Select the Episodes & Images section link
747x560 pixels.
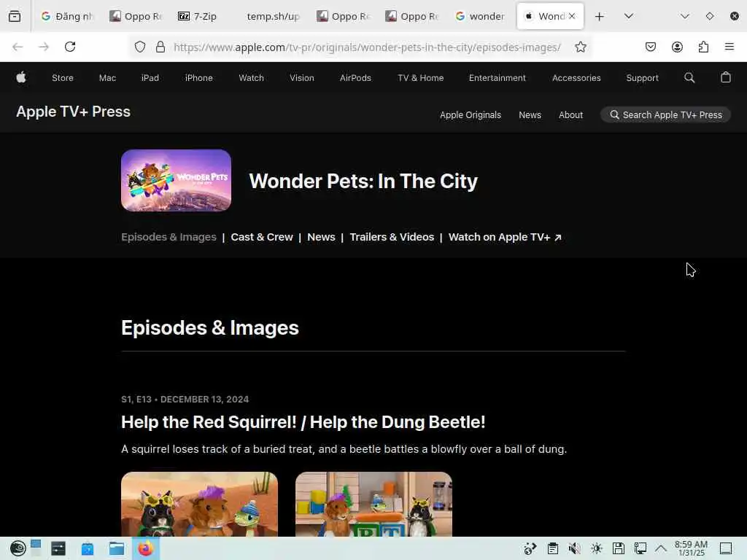[169, 237]
